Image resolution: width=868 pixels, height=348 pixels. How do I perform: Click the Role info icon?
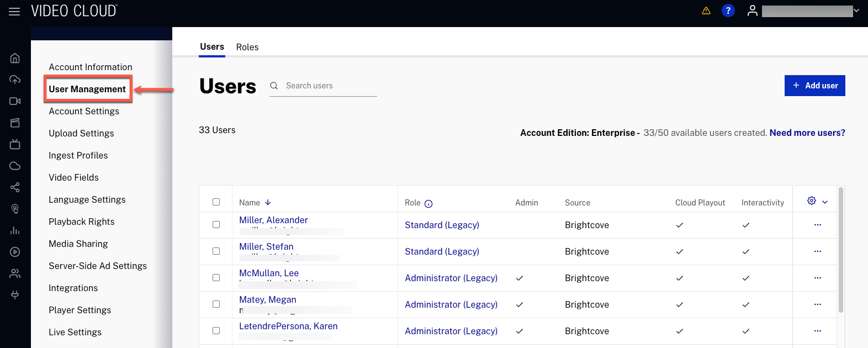coord(428,203)
